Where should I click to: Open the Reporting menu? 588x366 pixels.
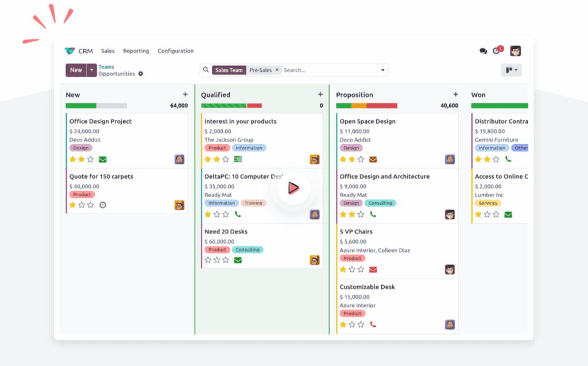click(x=136, y=51)
